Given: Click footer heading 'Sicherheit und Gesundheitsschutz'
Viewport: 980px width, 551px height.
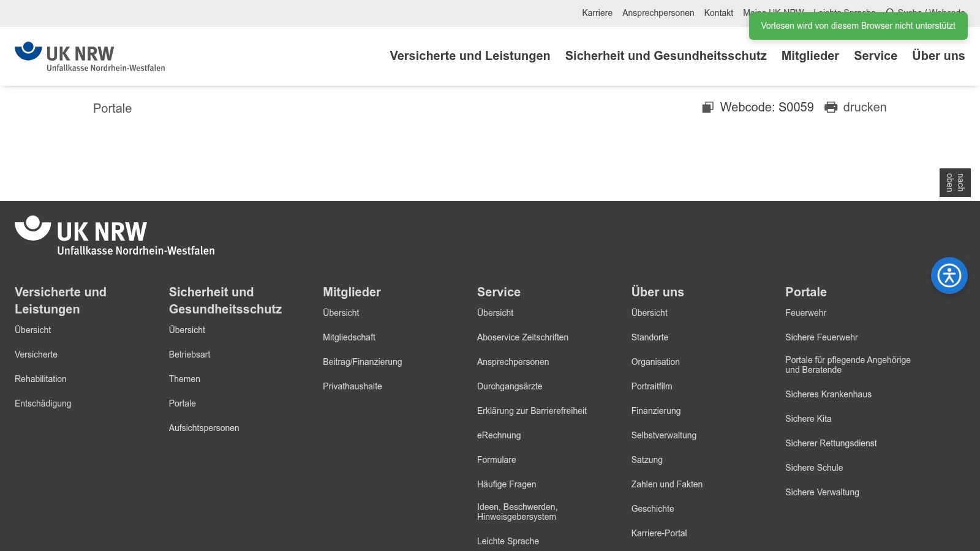Looking at the screenshot, I should coord(225,301).
